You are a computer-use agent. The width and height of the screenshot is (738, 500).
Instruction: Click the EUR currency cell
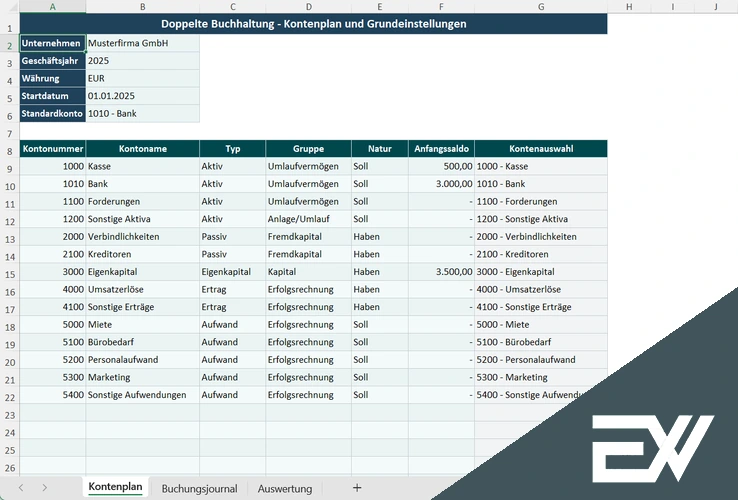(x=143, y=78)
